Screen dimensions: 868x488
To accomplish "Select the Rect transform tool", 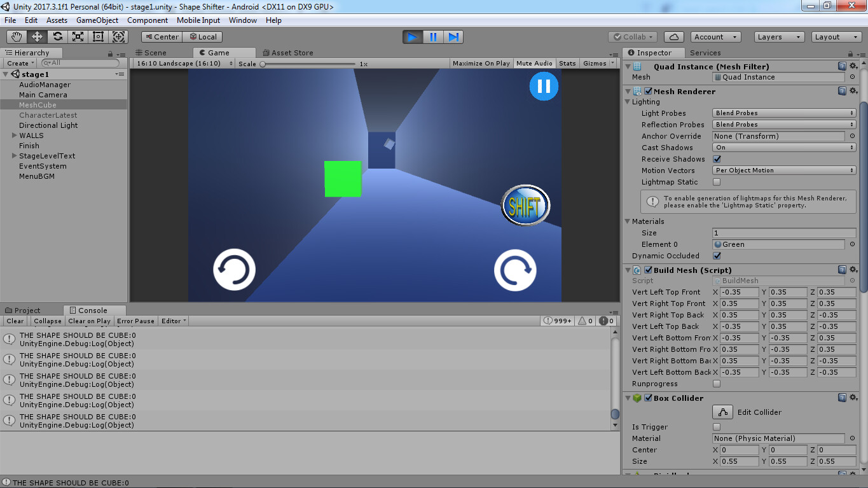I will [x=98, y=37].
